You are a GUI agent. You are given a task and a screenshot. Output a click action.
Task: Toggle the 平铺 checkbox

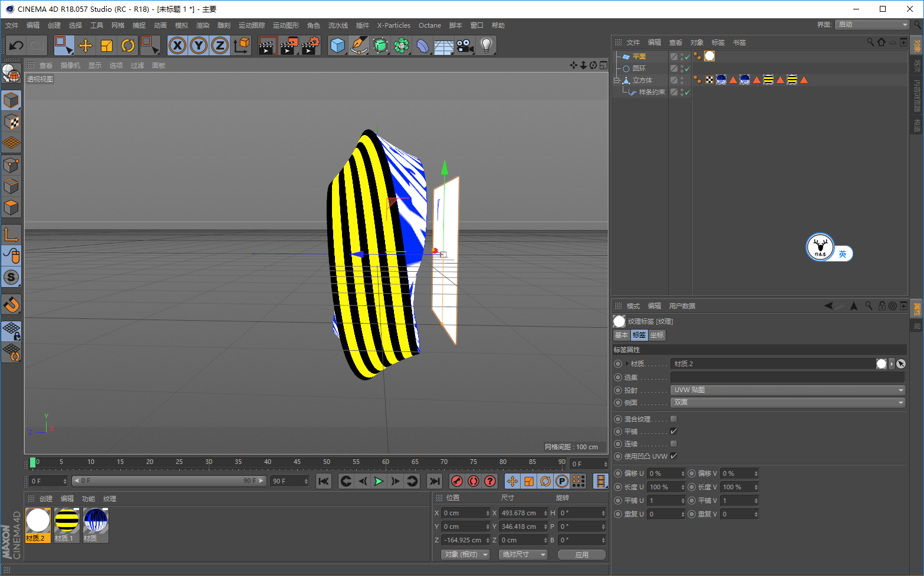(x=673, y=431)
